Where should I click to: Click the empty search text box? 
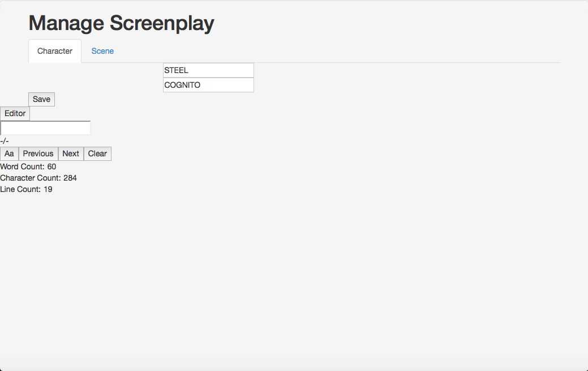tap(45, 127)
